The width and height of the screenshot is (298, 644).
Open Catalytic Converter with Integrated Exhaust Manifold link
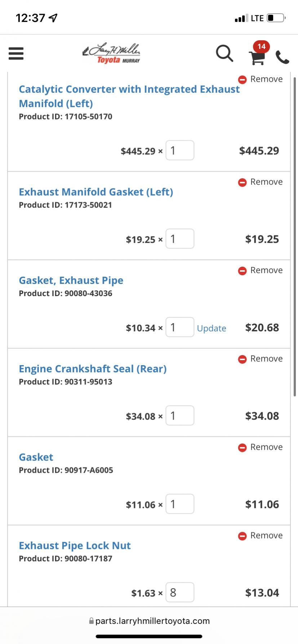coord(129,96)
